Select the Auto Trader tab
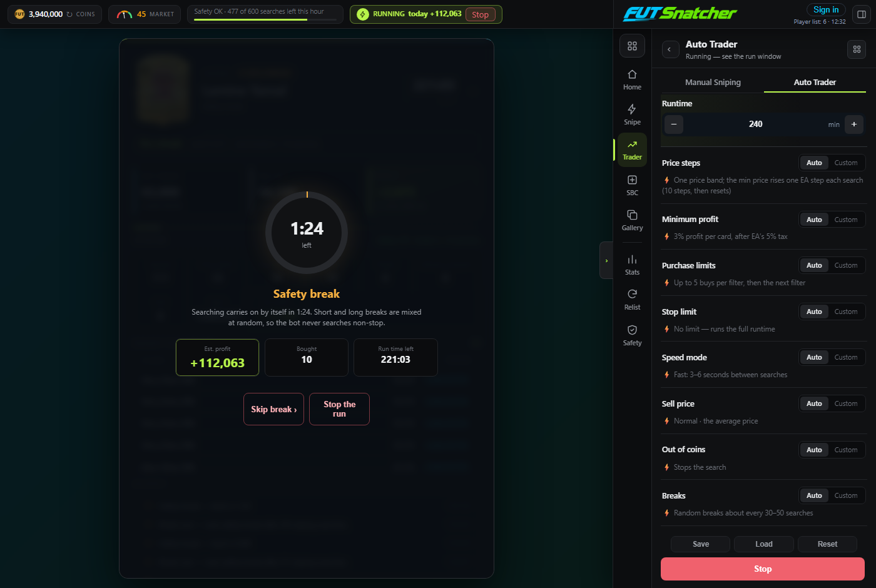The height and width of the screenshot is (588, 876). (815, 83)
